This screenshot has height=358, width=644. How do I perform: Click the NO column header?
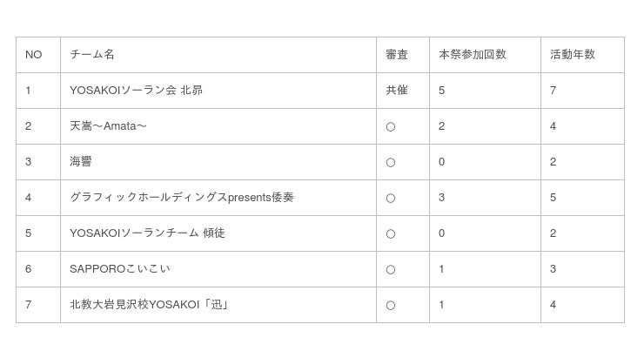tap(34, 55)
